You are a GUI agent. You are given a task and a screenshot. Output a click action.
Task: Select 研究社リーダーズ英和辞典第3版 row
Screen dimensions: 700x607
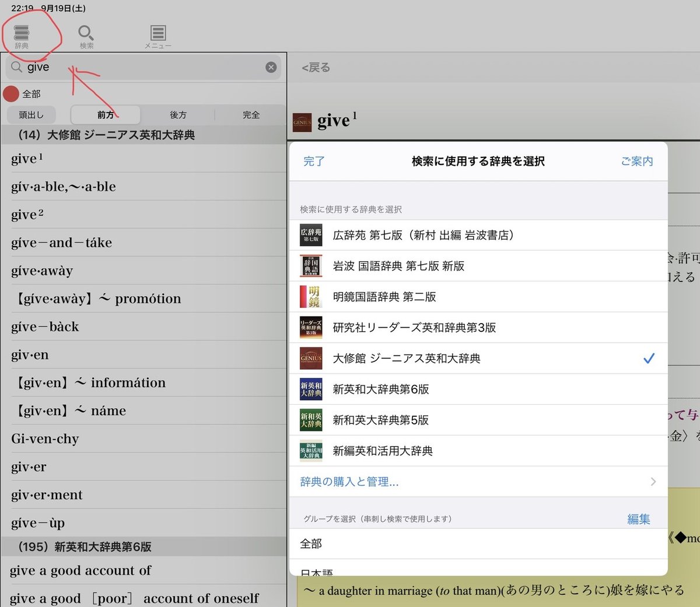478,328
